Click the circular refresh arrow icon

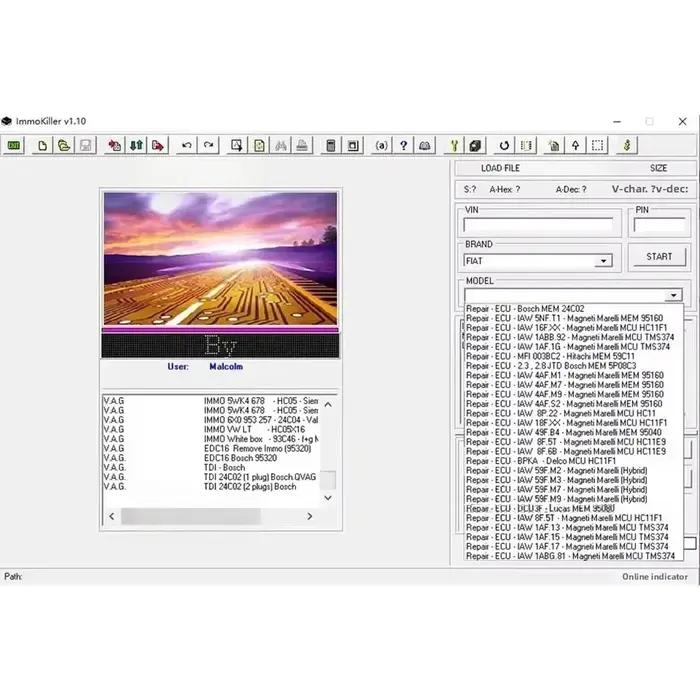pyautogui.click(x=504, y=146)
